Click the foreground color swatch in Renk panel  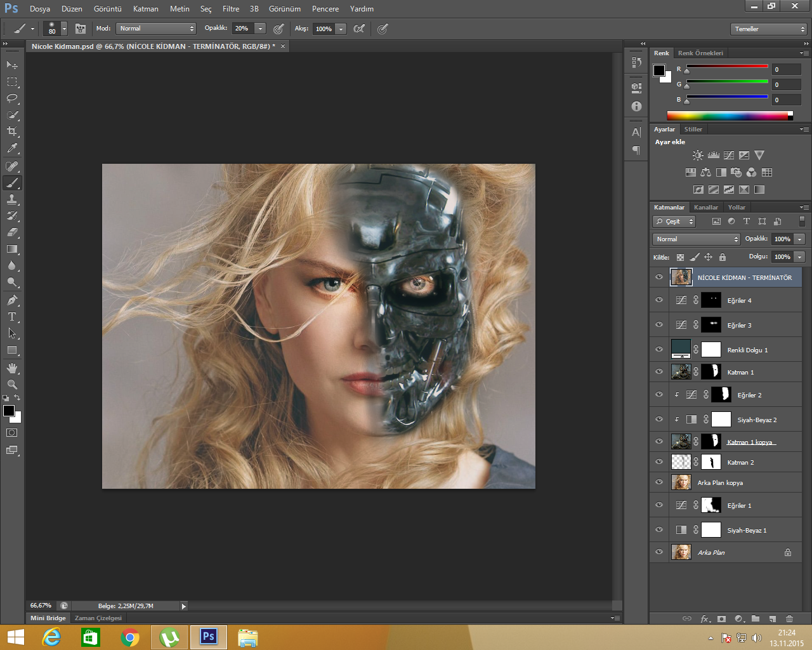659,70
